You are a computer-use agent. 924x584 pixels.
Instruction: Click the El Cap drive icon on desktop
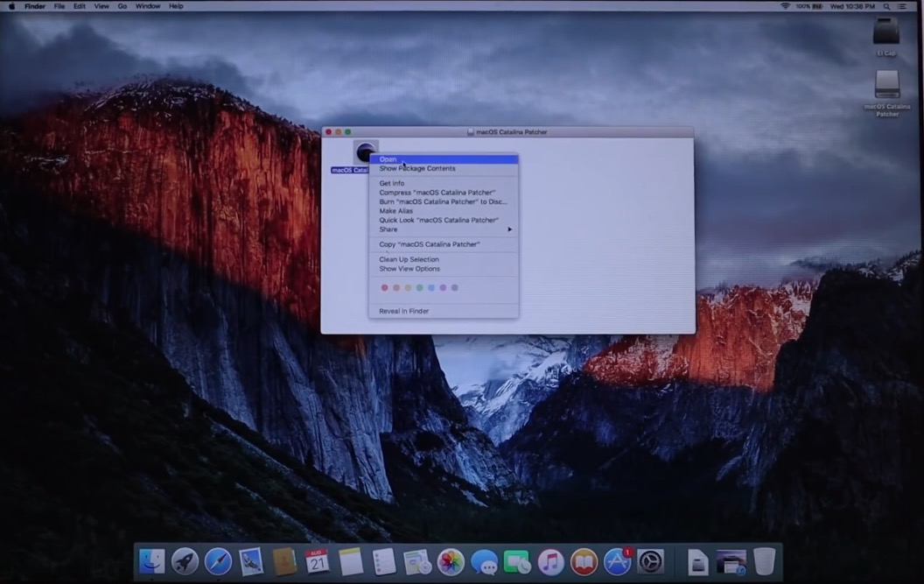886,32
